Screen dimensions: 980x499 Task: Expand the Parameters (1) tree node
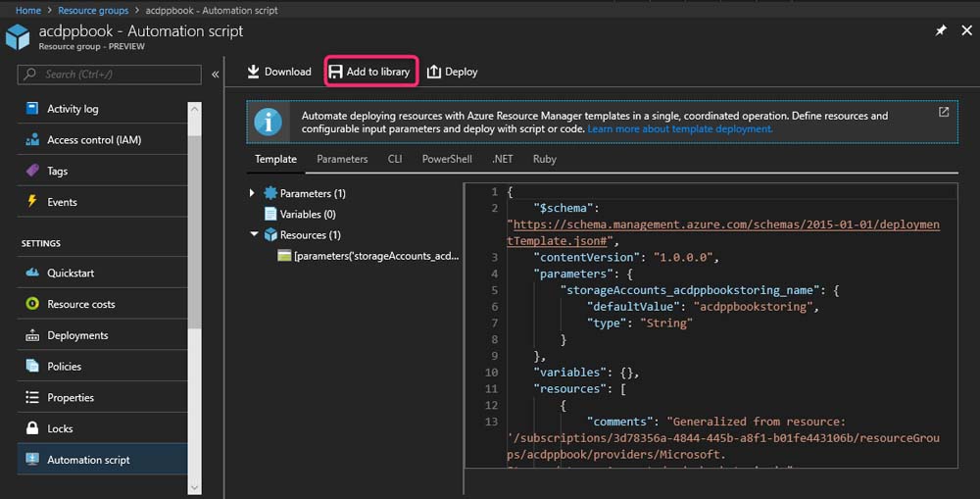253,194
